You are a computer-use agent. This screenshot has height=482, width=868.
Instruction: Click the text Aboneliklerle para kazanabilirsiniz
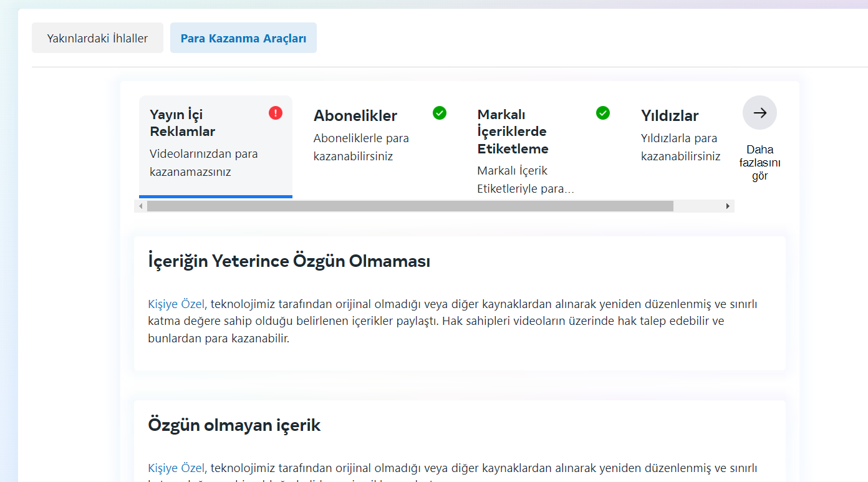pyautogui.click(x=362, y=147)
